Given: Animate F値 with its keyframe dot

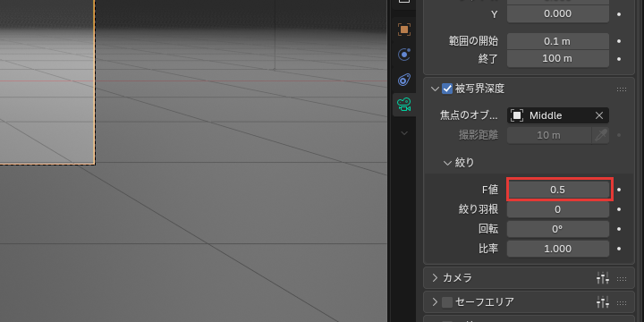Looking at the screenshot, I should pos(619,190).
